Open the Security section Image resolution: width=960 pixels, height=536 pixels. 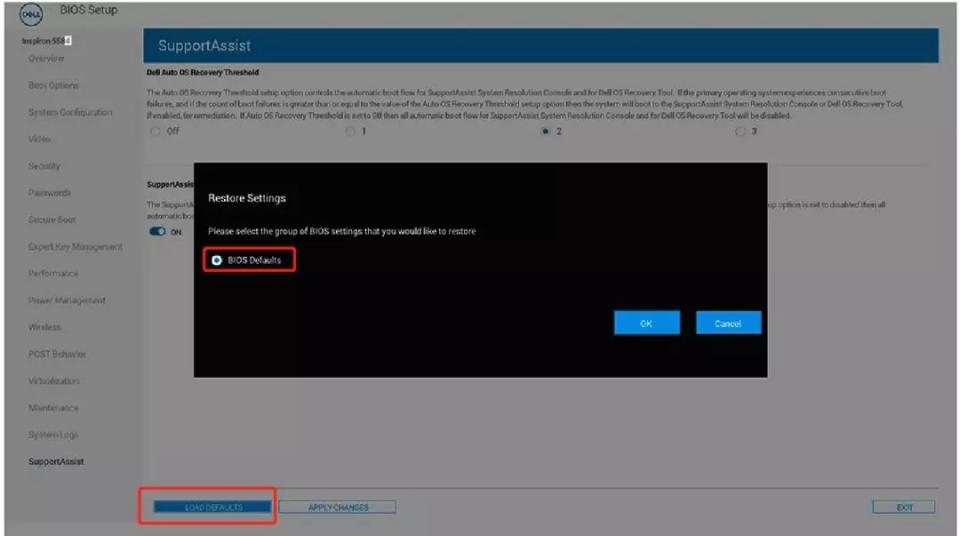[x=44, y=166]
